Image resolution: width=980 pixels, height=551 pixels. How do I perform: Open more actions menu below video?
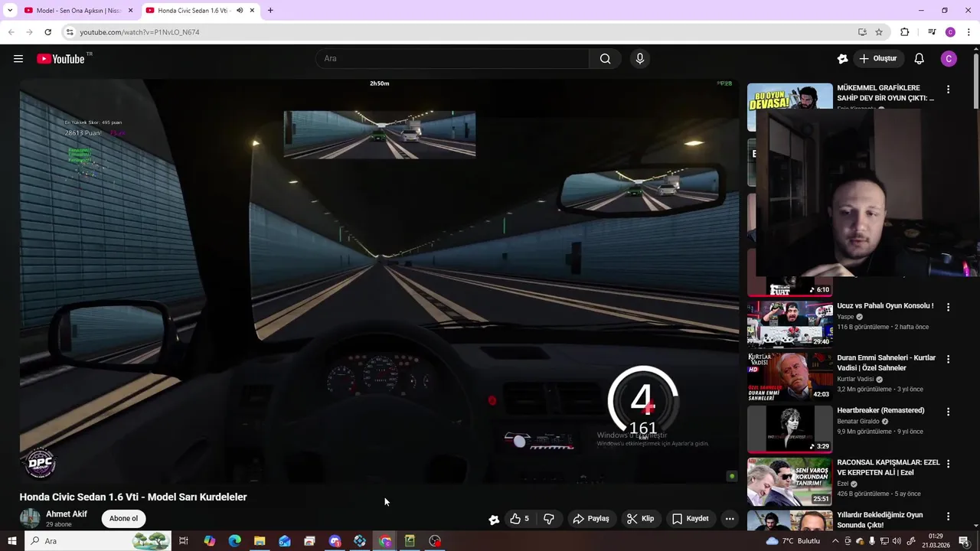pos(730,519)
